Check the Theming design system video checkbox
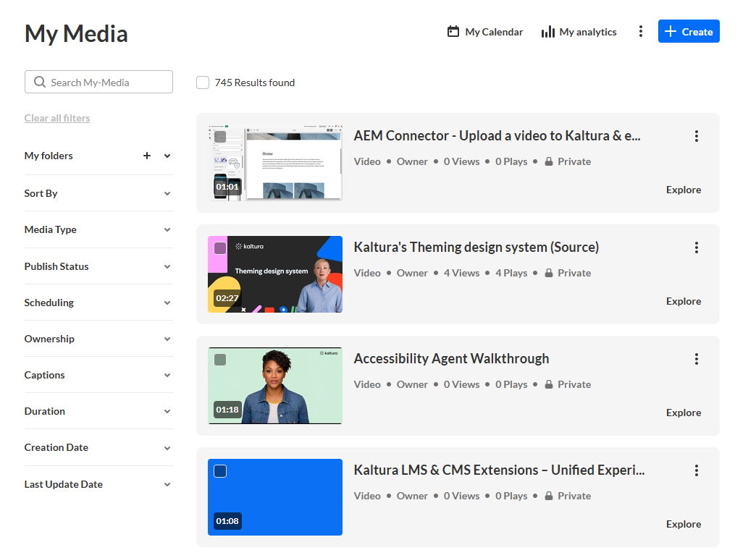756x558 pixels. coord(220,248)
